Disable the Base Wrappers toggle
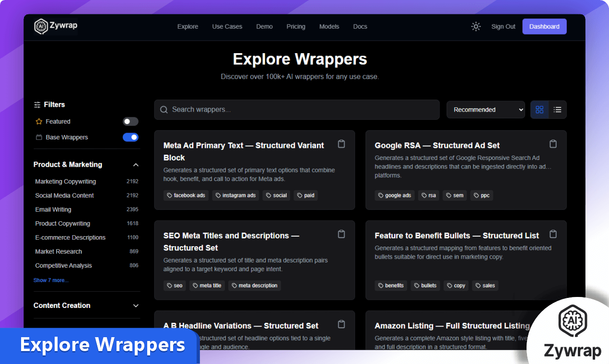This screenshot has height=364, width=609. pos(130,137)
